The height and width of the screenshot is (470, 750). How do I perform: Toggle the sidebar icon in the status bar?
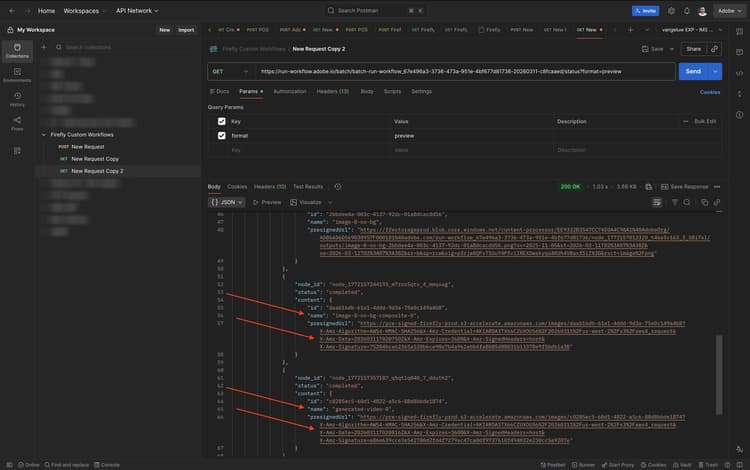point(9,465)
